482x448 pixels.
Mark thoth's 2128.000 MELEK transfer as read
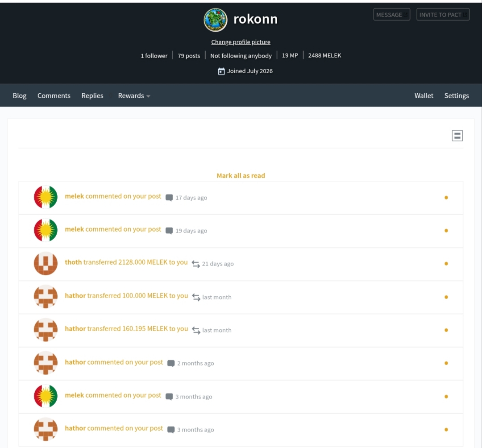pos(446,264)
